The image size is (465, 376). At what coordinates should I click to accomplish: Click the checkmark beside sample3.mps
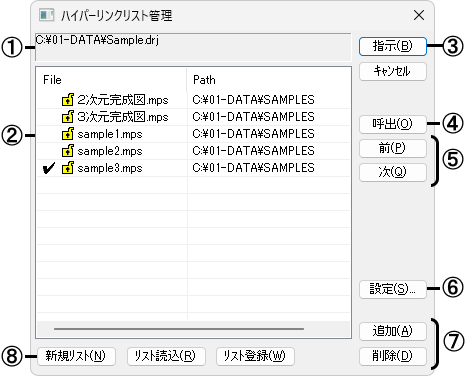click(x=49, y=168)
